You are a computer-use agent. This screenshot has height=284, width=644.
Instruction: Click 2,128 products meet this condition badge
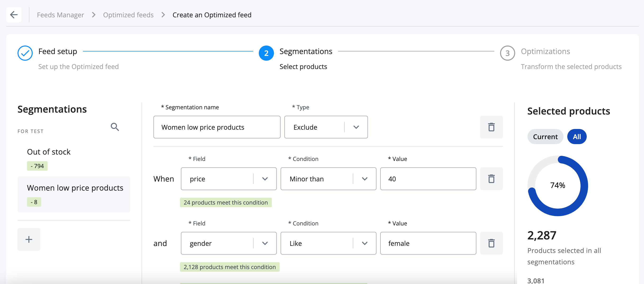pos(230,267)
